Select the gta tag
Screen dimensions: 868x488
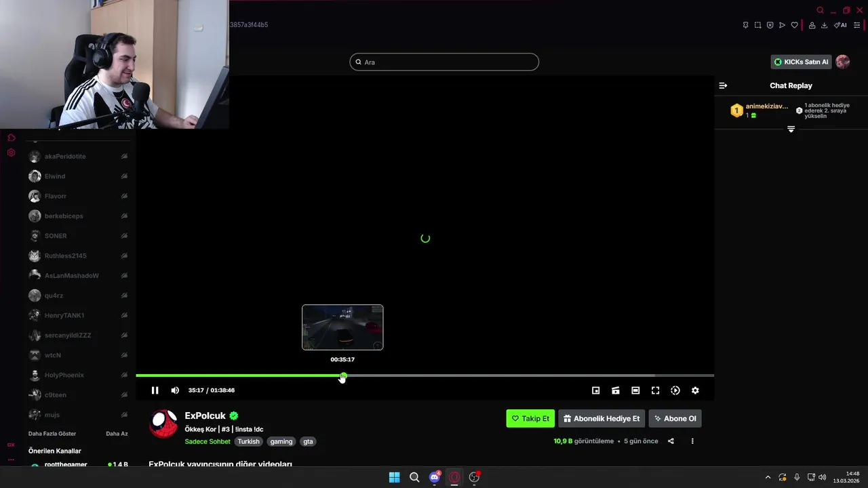(x=308, y=441)
